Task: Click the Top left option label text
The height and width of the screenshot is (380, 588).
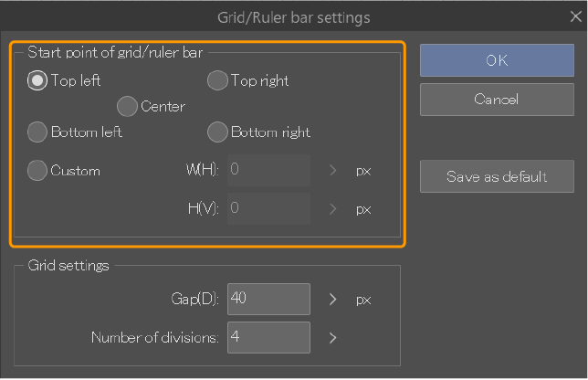Action: coord(76,80)
